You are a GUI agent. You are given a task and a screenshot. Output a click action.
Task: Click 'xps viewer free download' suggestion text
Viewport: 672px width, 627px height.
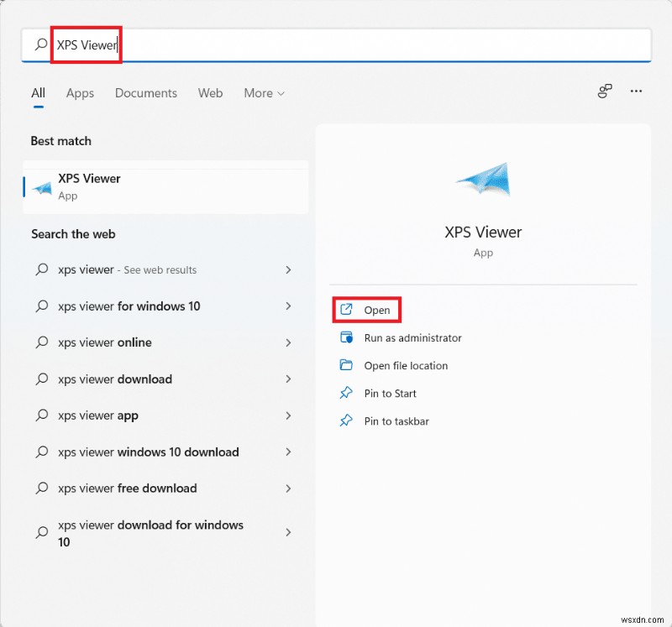128,489
